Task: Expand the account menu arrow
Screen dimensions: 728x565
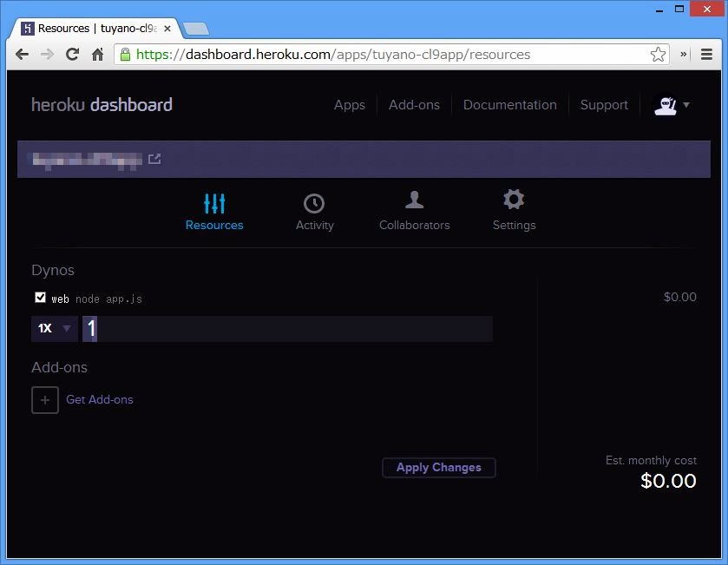Action: (686, 105)
